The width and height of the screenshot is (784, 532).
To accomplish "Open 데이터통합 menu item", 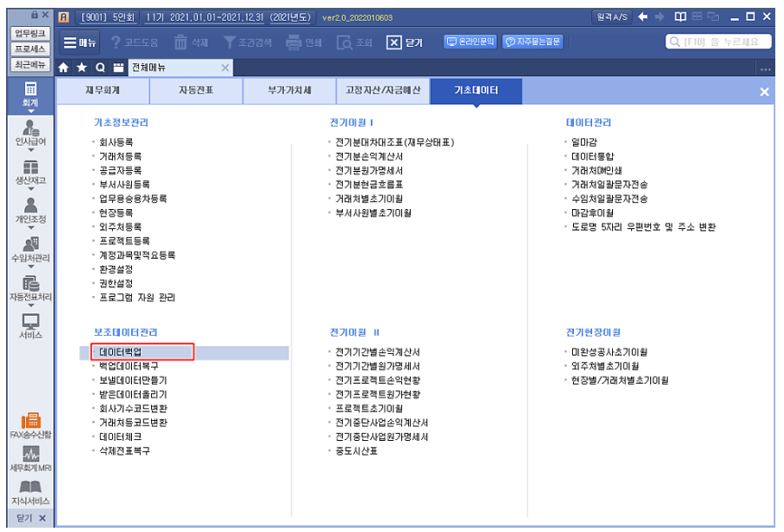I will 592,156.
